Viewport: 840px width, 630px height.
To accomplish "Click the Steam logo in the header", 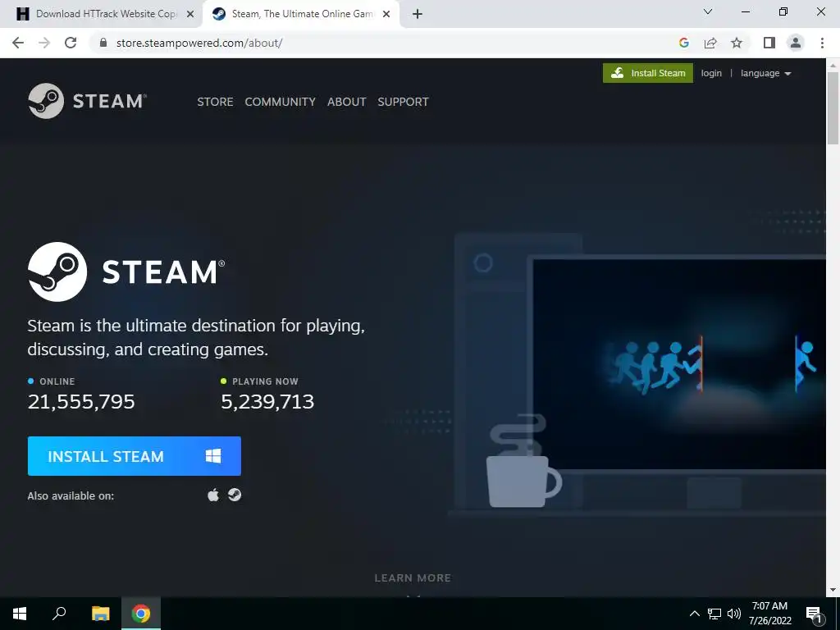I will point(87,101).
